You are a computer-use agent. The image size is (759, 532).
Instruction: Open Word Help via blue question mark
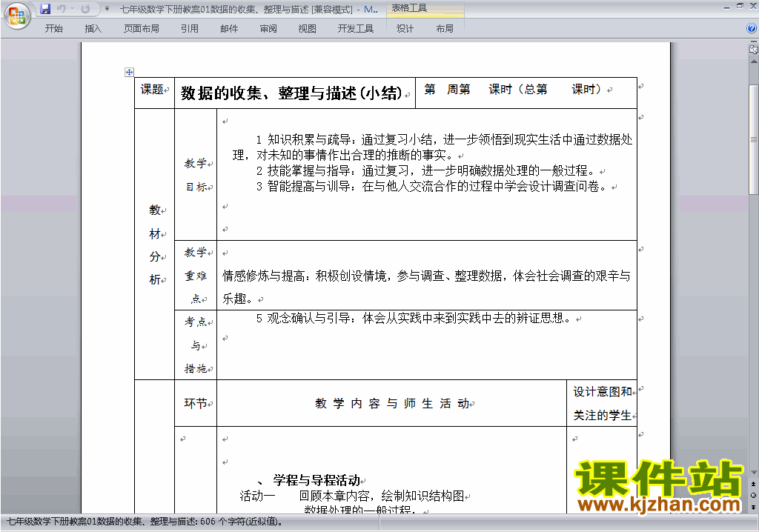tap(752, 28)
